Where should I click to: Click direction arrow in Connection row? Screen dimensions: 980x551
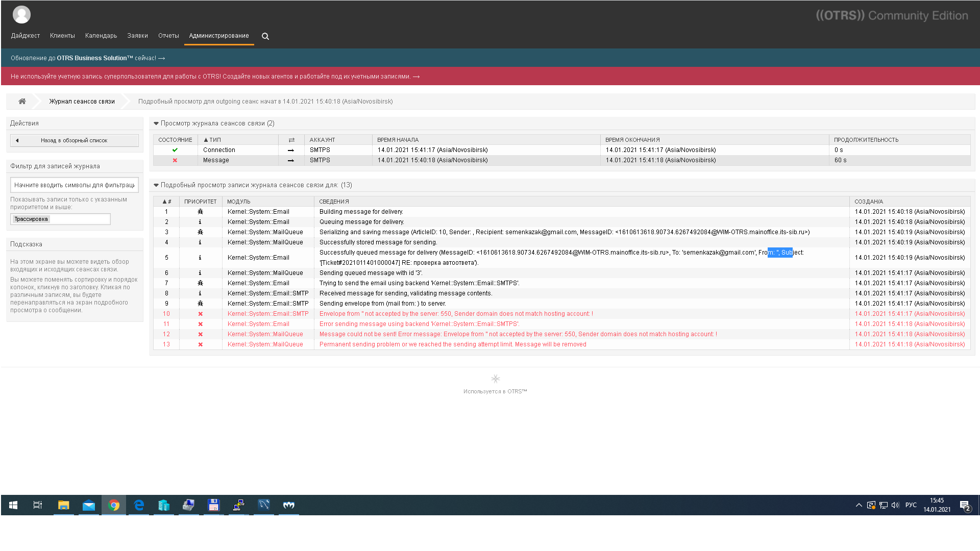(x=291, y=150)
